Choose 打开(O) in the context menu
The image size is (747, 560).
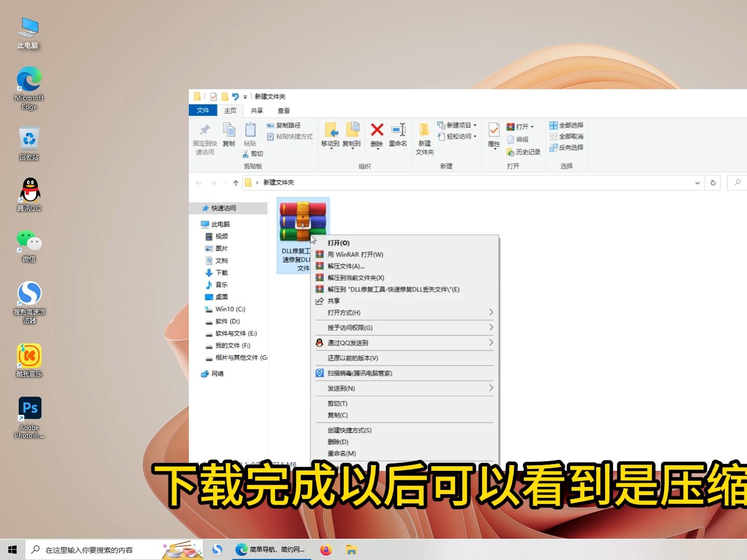click(405, 243)
